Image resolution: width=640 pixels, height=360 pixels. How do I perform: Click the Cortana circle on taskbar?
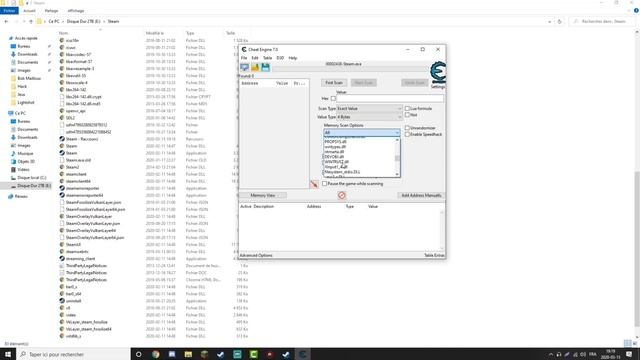pos(138,354)
